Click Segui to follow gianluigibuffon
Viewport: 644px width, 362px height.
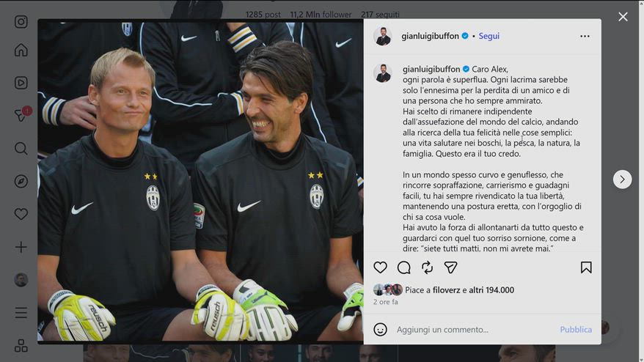click(489, 36)
